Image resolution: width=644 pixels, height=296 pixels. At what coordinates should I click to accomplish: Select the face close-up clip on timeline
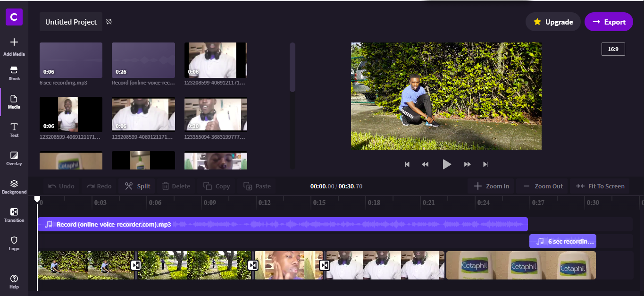pos(288,265)
